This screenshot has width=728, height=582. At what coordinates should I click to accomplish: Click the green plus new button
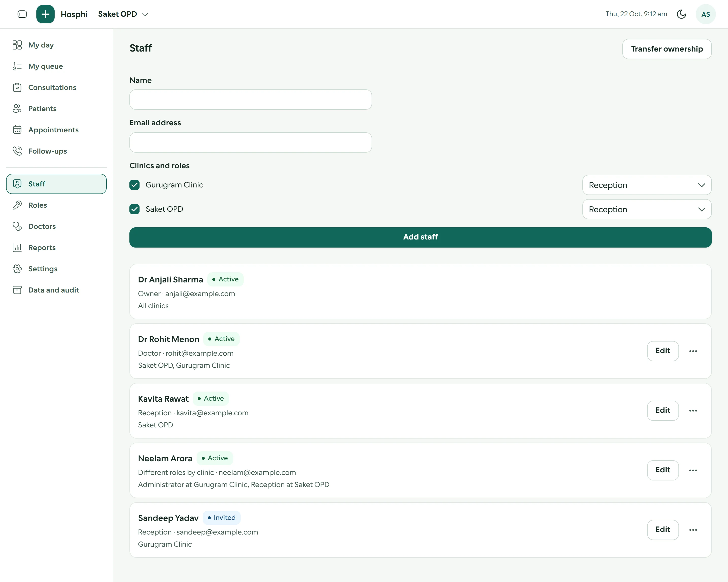45,14
